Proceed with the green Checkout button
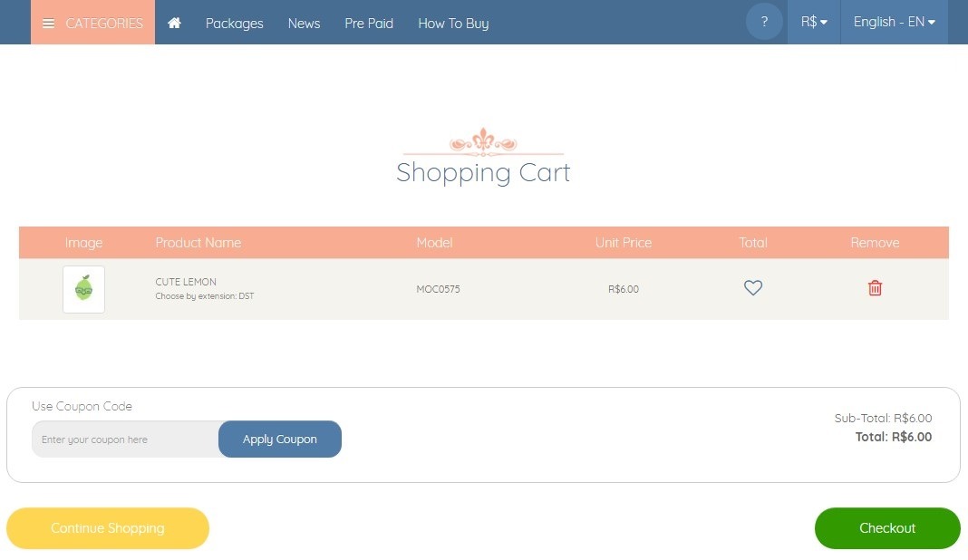 pyautogui.click(x=887, y=528)
